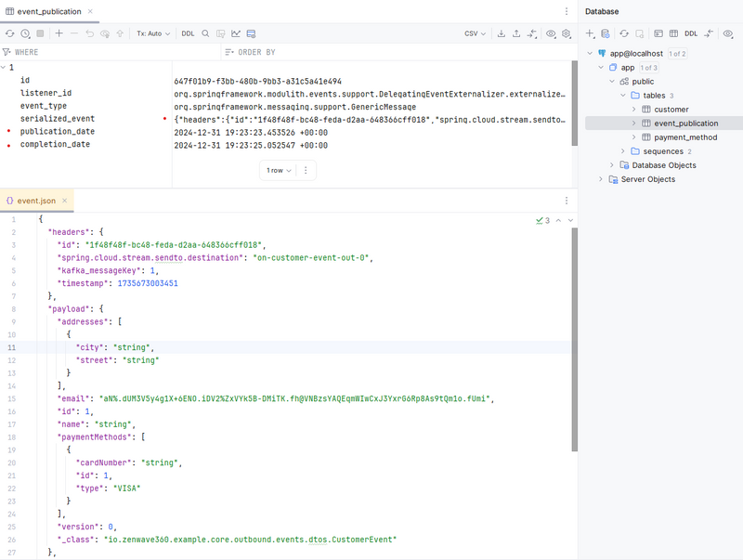This screenshot has width=743, height=560.
Task: Expand the customer table node
Action: pyautogui.click(x=634, y=110)
